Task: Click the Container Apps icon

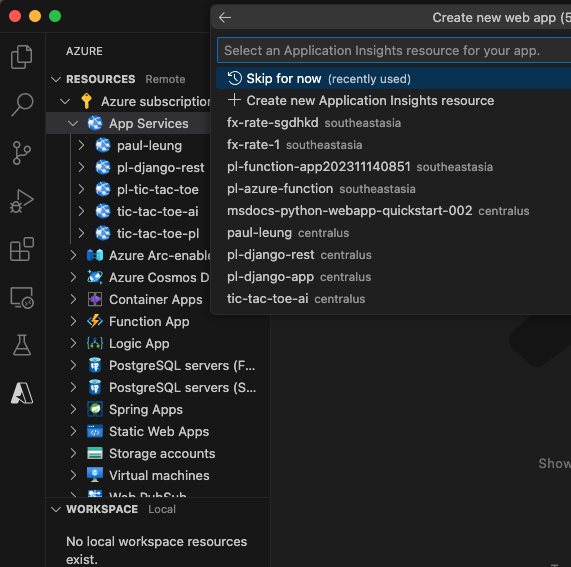Action: tap(95, 299)
